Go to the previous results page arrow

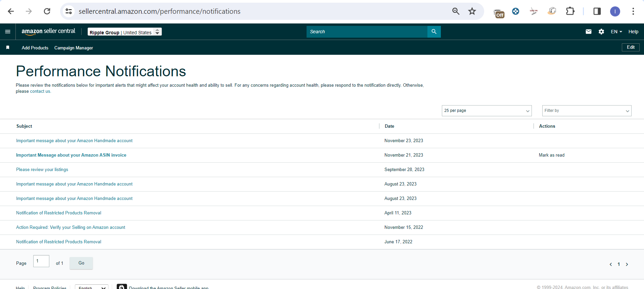tap(611, 264)
